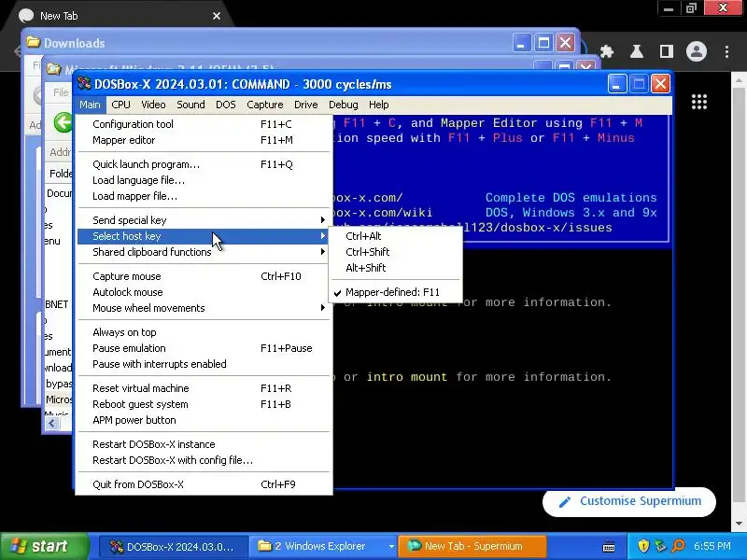This screenshot has height=560, width=747.
Task: Open the Help menu
Action: 379,105
